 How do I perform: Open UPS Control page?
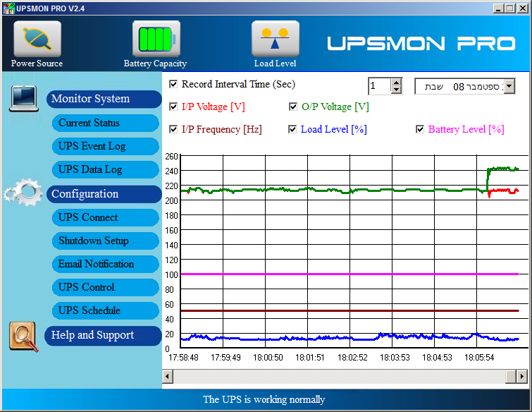tap(105, 287)
